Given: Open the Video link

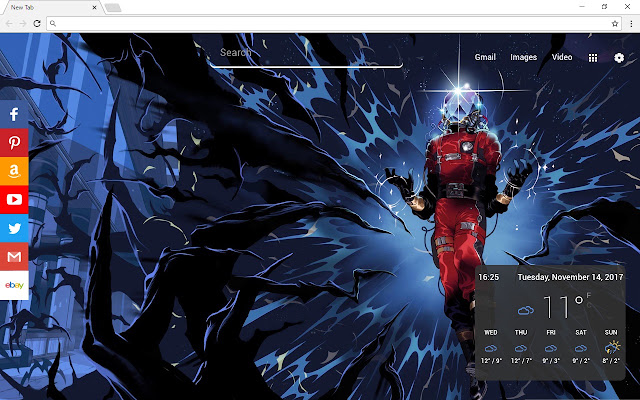Looking at the screenshot, I should (562, 58).
